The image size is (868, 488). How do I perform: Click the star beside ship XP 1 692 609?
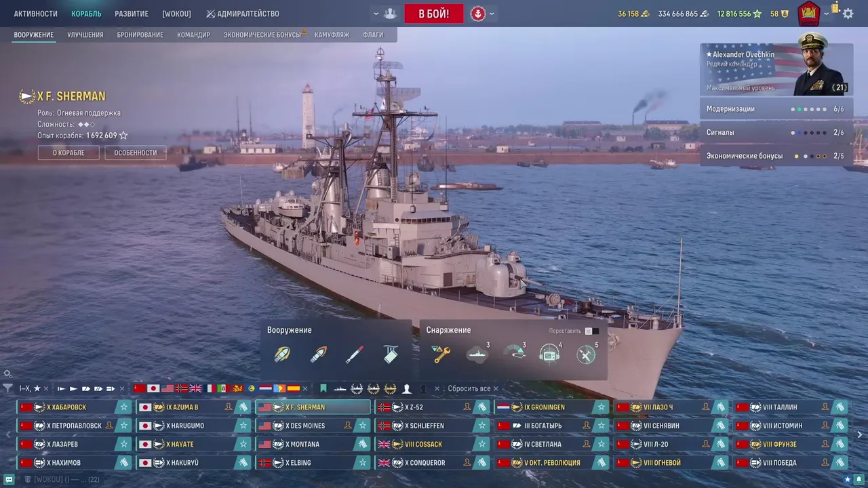[123, 136]
